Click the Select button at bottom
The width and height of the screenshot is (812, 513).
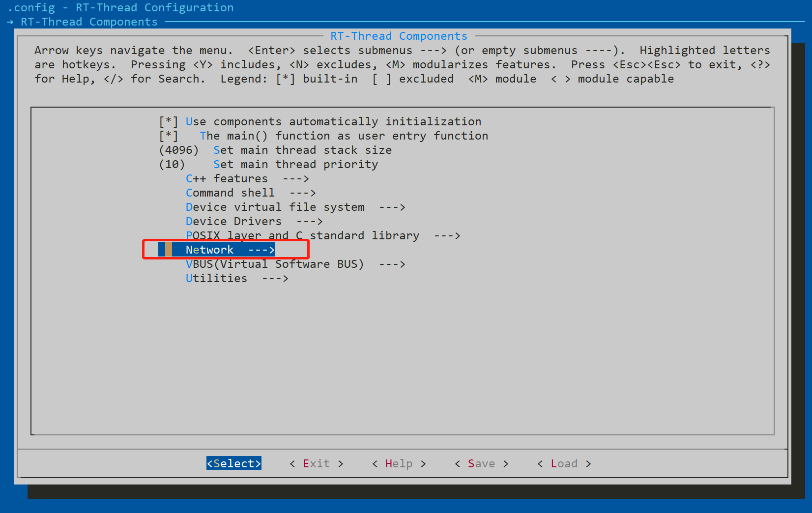[x=234, y=463]
